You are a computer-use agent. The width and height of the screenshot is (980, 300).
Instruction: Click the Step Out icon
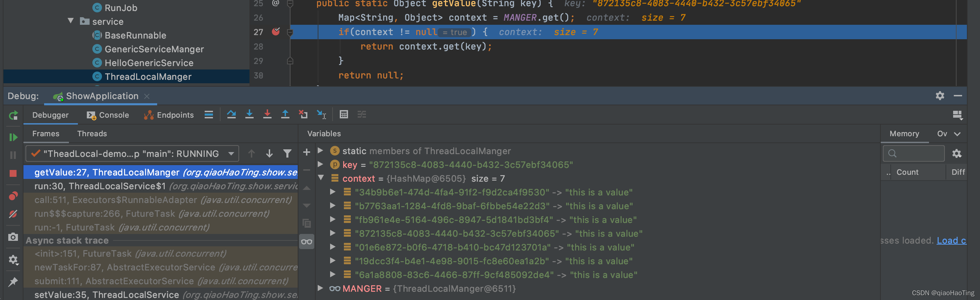285,114
